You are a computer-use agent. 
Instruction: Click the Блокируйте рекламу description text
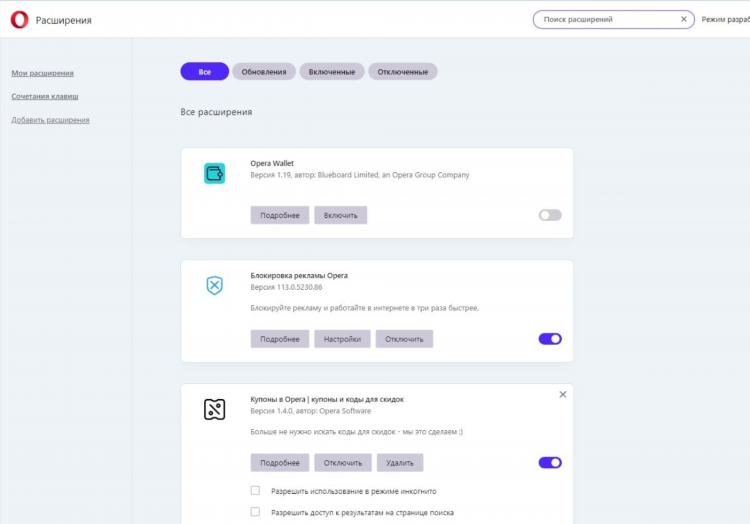click(x=364, y=308)
